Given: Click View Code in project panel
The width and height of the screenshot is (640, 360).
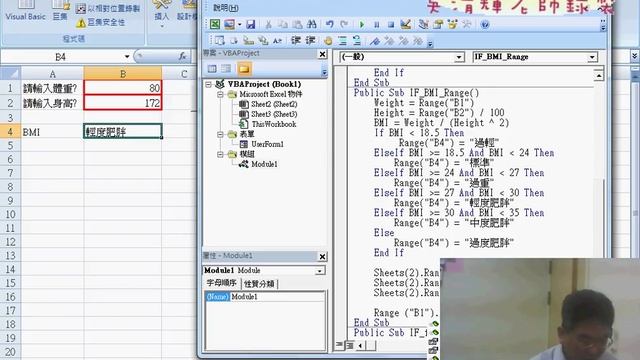Looking at the screenshot, I should tap(212, 69).
